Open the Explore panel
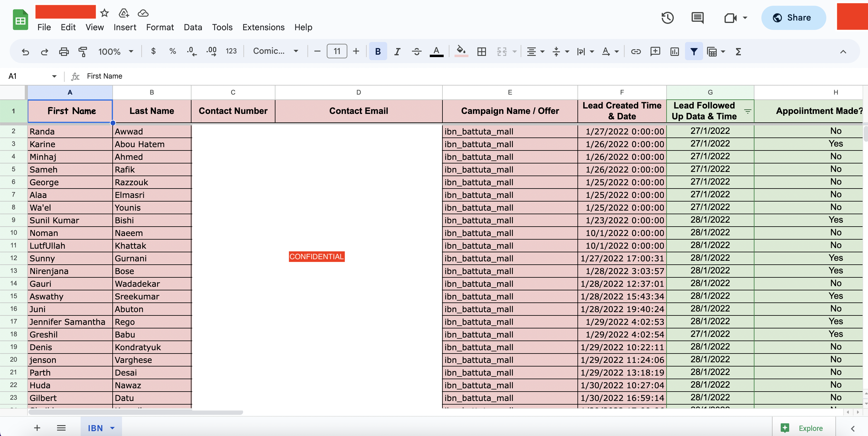Screen dimensions: 868x436 (x=803, y=428)
